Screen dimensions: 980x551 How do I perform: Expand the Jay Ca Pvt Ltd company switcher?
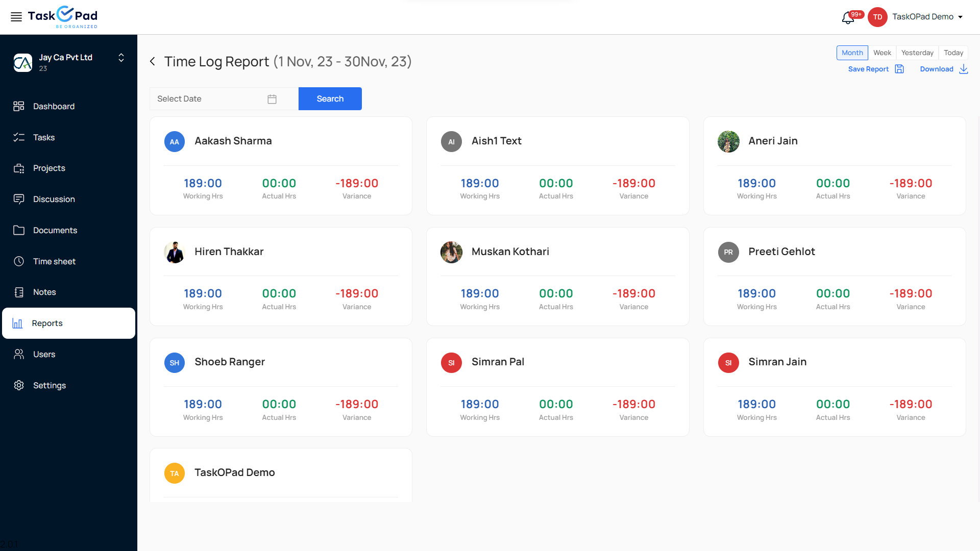tap(121, 58)
